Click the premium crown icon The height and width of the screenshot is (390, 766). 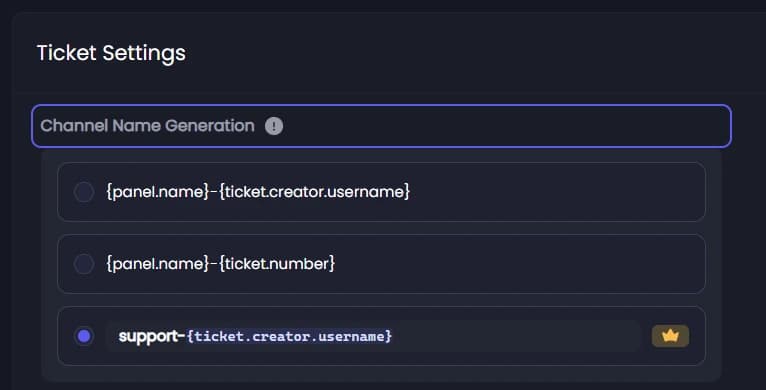(670, 336)
